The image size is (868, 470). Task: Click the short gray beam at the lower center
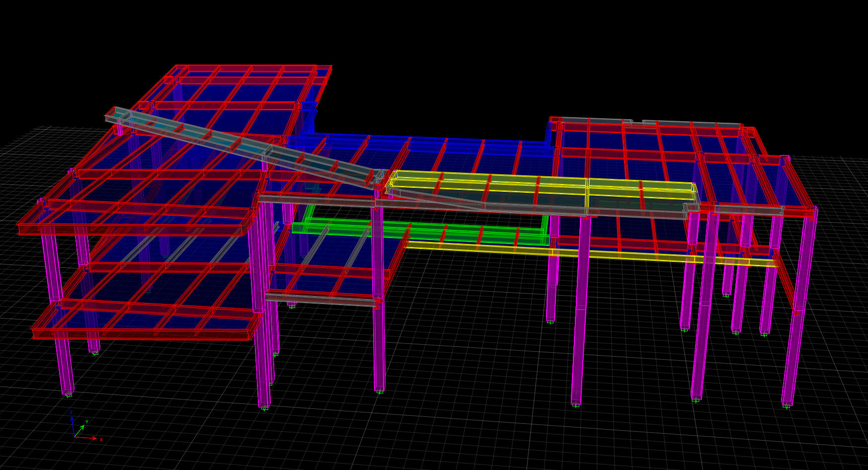click(320, 299)
